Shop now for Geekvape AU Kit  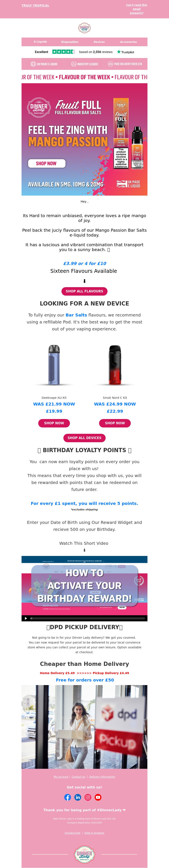[54, 423]
